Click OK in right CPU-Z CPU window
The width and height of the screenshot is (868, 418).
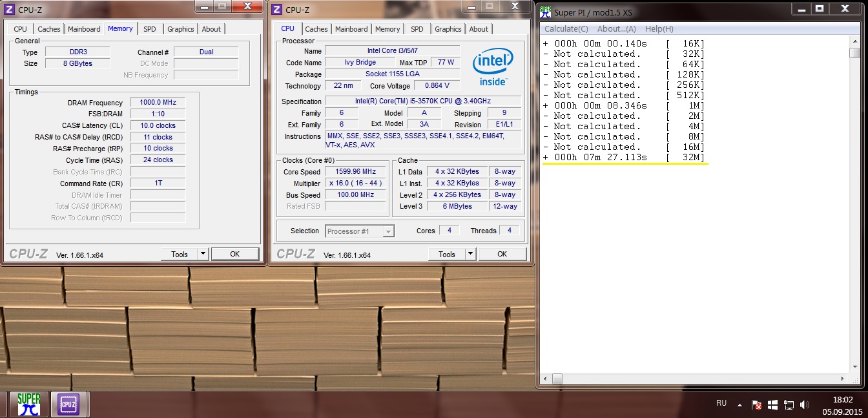[502, 254]
